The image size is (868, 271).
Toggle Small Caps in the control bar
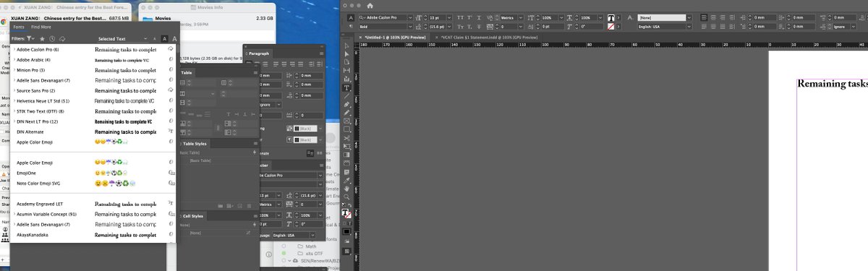(460, 26)
